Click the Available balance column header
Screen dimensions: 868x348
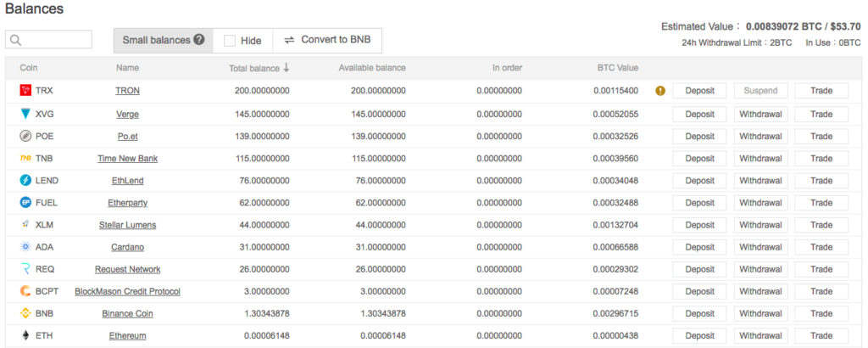(x=372, y=68)
